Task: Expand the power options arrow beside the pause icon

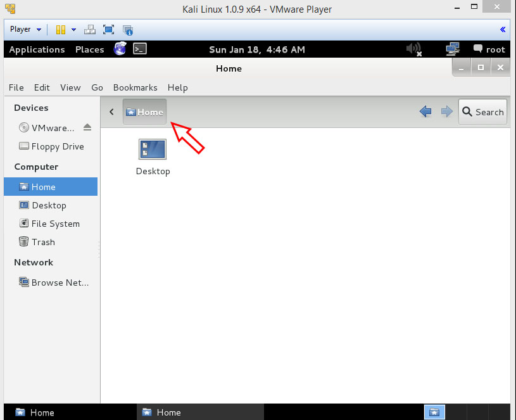Action: 73,30
